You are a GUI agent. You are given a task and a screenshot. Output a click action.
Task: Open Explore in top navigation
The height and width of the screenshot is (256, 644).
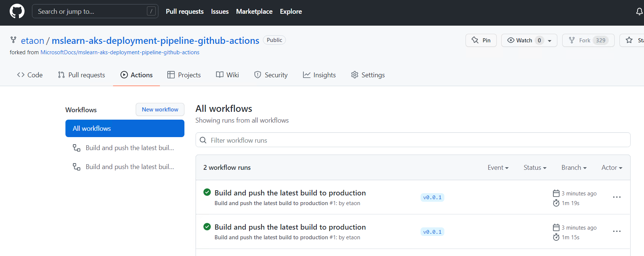(x=291, y=12)
